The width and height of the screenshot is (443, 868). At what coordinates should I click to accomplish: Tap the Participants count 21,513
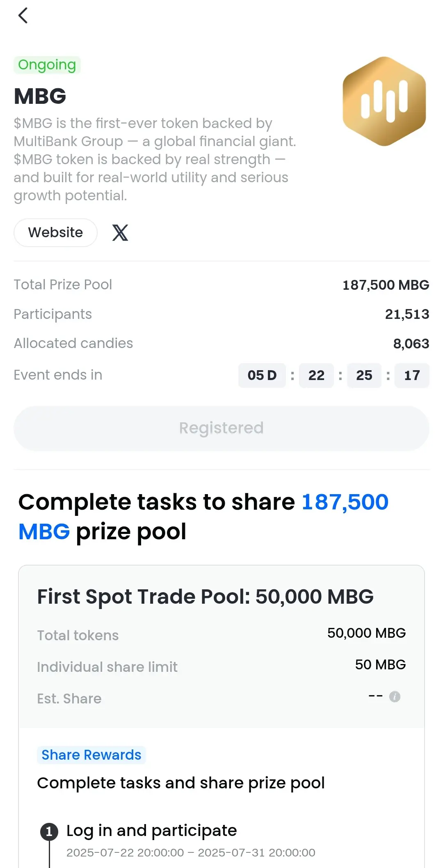(x=407, y=314)
